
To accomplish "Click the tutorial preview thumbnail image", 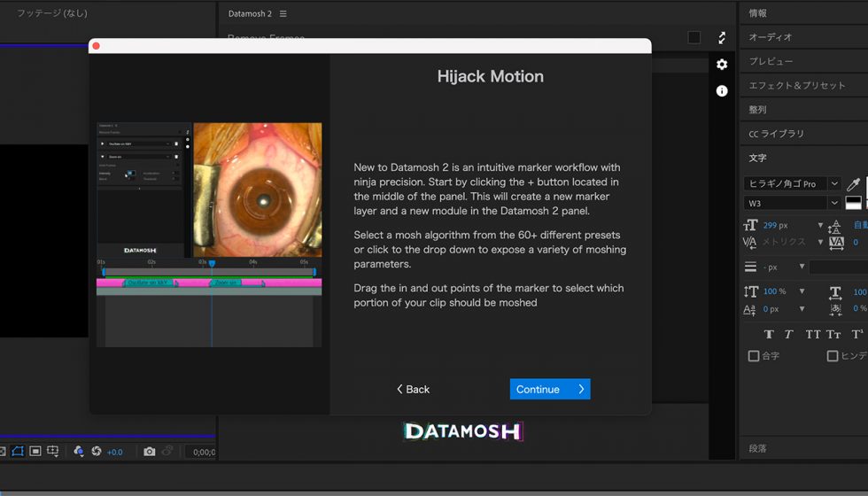I will [x=209, y=235].
